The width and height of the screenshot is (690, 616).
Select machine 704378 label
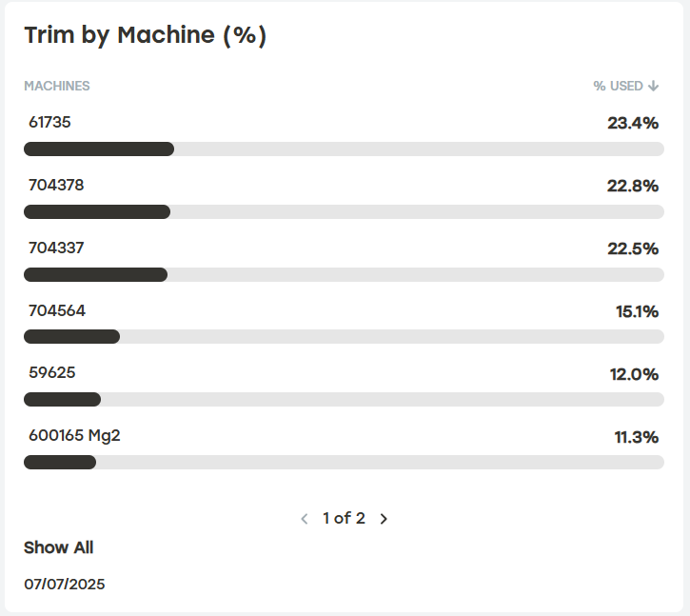point(56,185)
